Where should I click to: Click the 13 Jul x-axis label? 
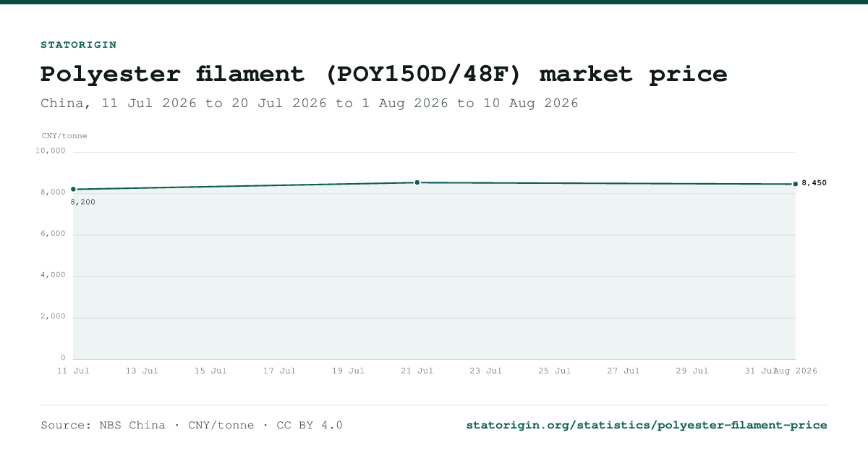click(x=142, y=371)
